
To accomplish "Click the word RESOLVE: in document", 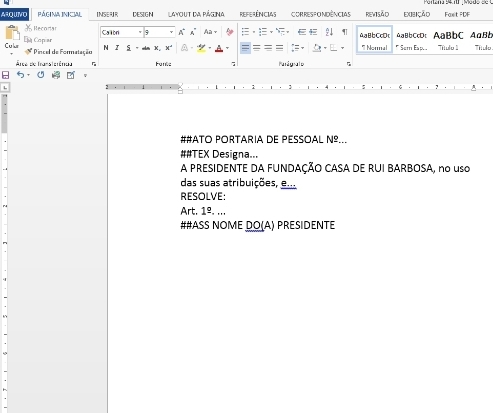I will pyautogui.click(x=203, y=196).
